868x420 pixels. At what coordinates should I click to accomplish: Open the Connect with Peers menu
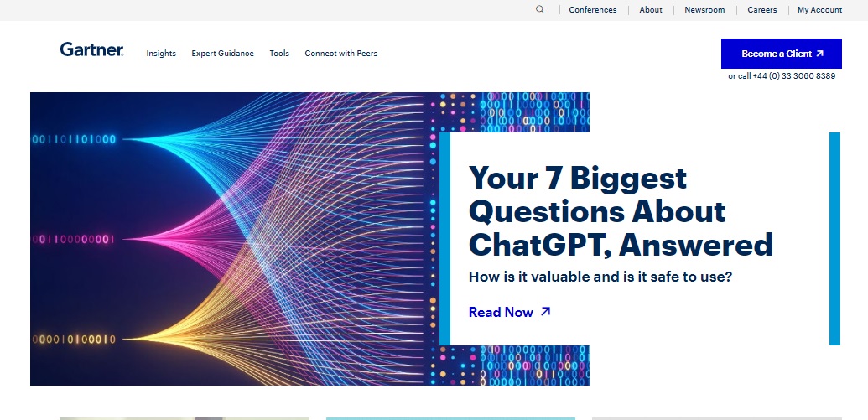(341, 53)
